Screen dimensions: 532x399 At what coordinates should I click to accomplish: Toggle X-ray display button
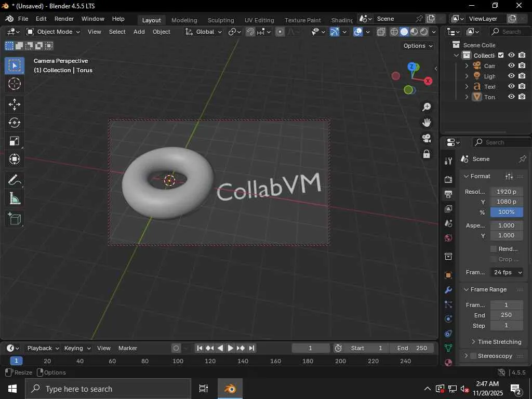[381, 32]
